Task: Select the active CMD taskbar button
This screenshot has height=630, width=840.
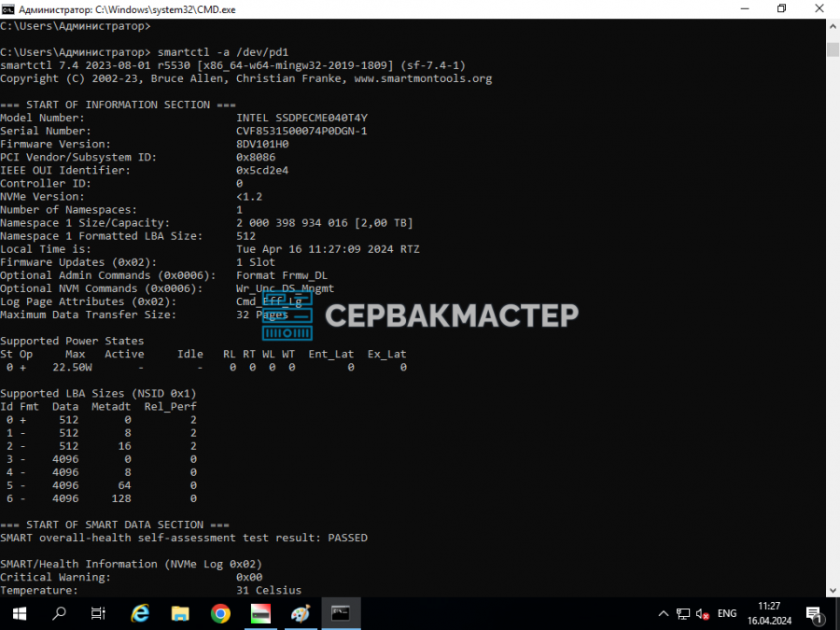Action: 341,613
